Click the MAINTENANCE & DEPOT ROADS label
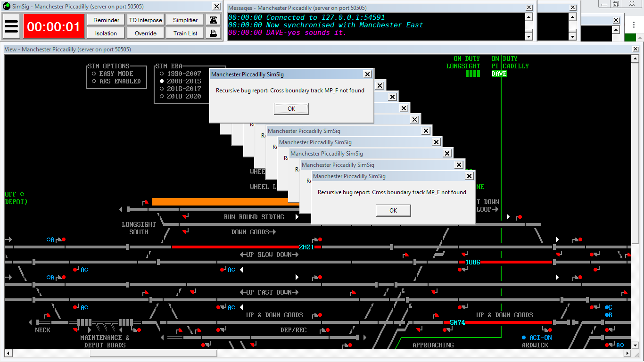The height and width of the screenshot is (362, 644). coord(105,341)
